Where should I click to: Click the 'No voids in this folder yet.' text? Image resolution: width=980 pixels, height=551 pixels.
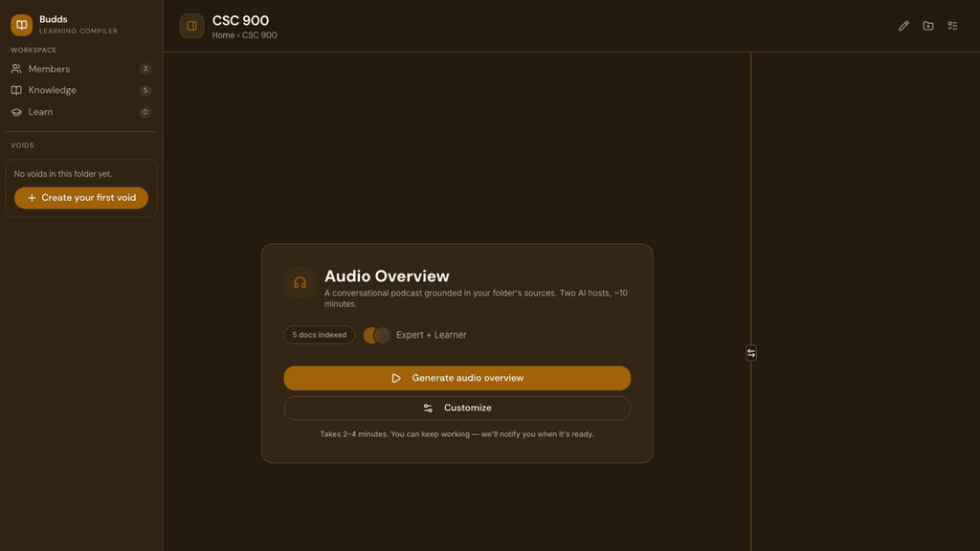coord(63,174)
